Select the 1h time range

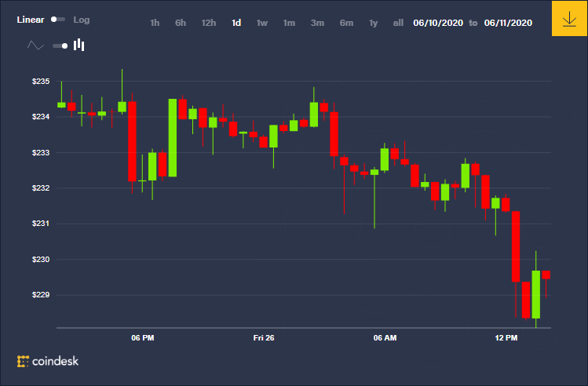pos(155,23)
